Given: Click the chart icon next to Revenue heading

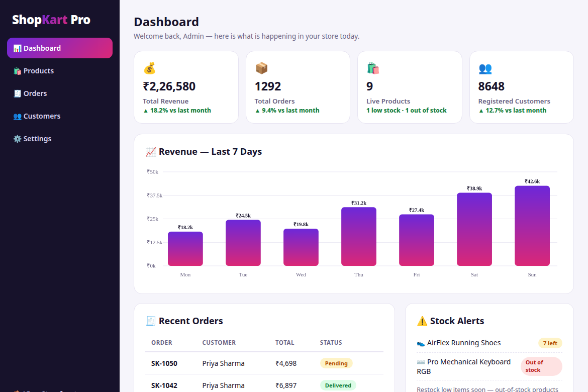Looking at the screenshot, I should 151,152.
